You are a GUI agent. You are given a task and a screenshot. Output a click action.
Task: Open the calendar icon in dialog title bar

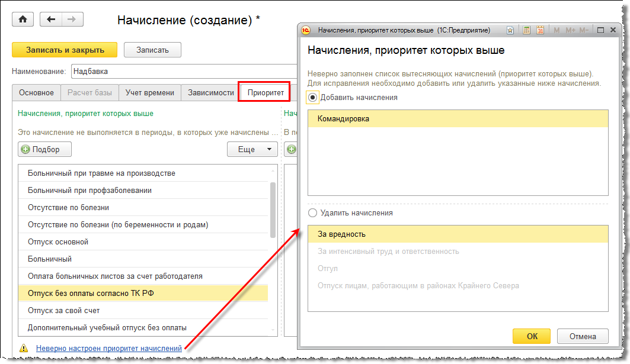tap(540, 30)
